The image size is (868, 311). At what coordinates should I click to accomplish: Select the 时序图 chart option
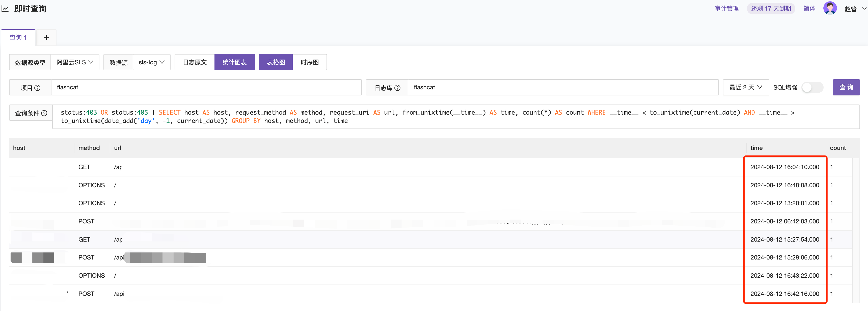pyautogui.click(x=309, y=62)
